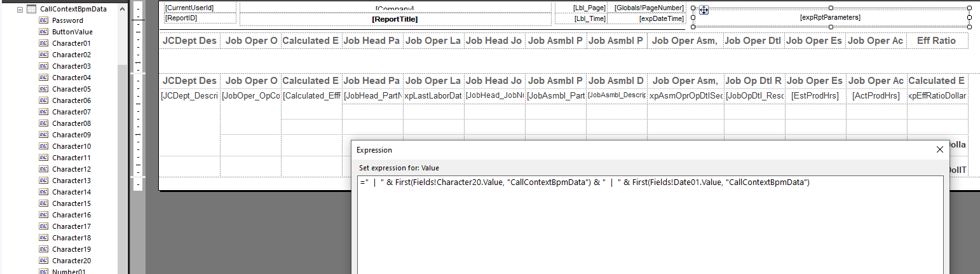Select the Character02 field
Viewport: 980px width, 274px height.
(x=71, y=55)
